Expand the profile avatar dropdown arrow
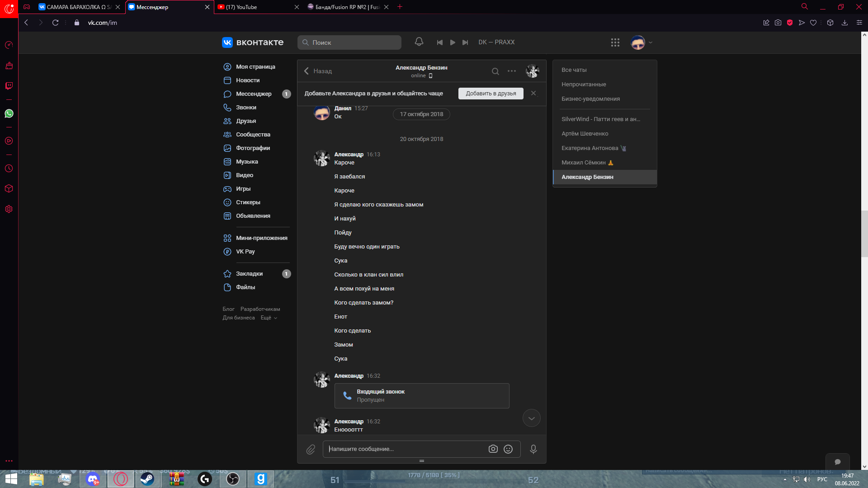Screen dimensions: 868x488 (651, 42)
